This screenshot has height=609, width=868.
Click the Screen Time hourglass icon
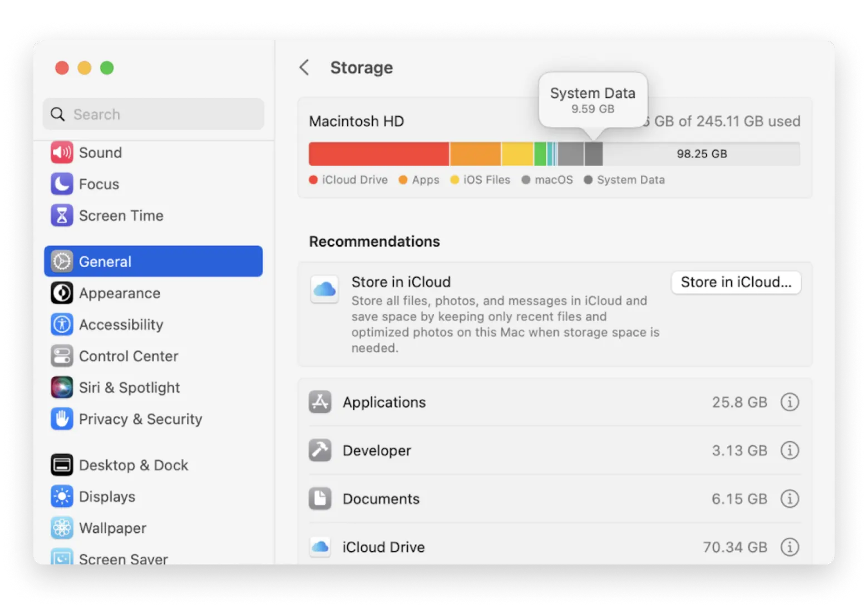pyautogui.click(x=62, y=215)
